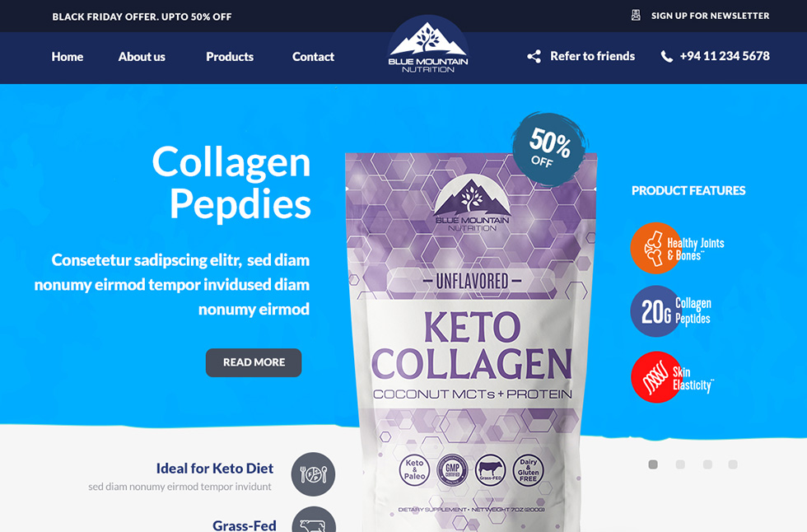Viewport: 807px width, 532px height.
Task: Click the red Skin Elasticity icon
Action: pos(656,377)
